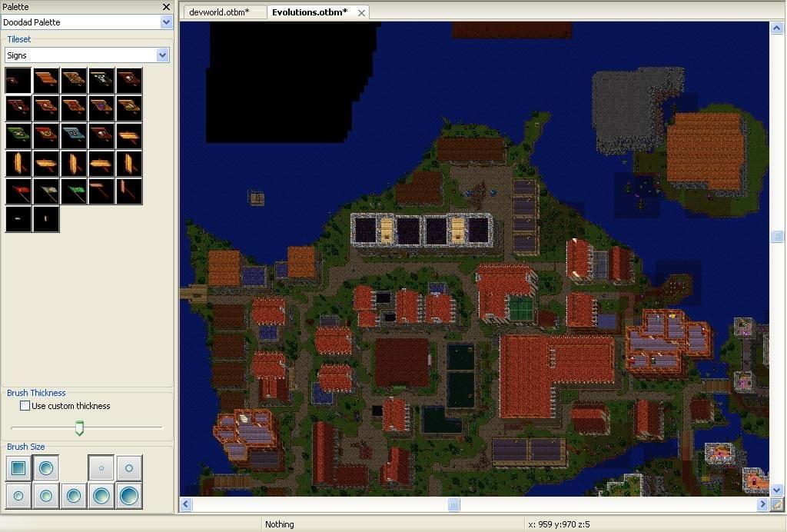Open the Signs tileset dropdown
This screenshot has width=787, height=532.
(x=162, y=55)
